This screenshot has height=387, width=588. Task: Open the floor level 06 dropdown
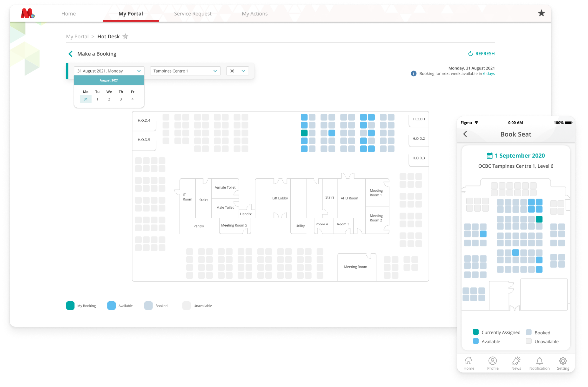pos(237,71)
